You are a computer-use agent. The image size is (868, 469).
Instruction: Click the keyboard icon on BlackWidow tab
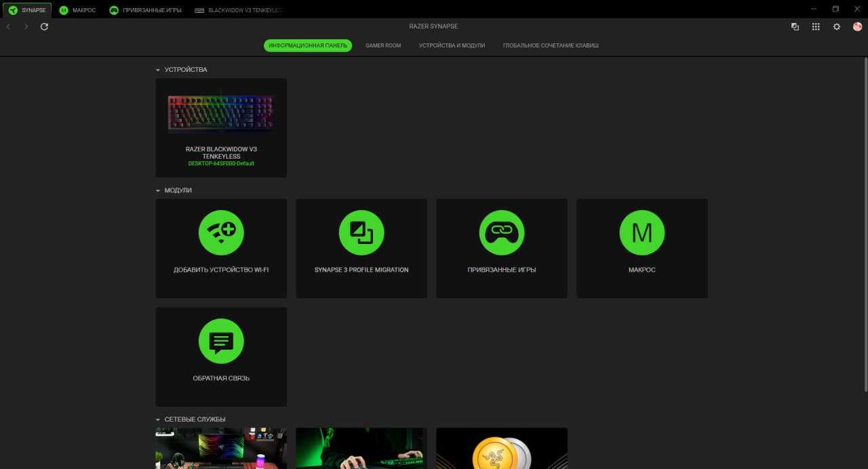[199, 10]
